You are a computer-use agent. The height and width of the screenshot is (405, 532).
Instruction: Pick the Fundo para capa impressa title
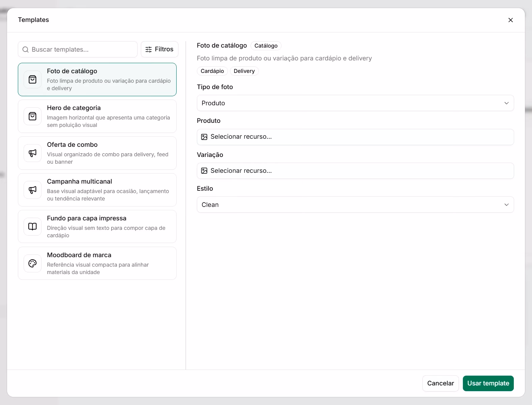pos(87,218)
